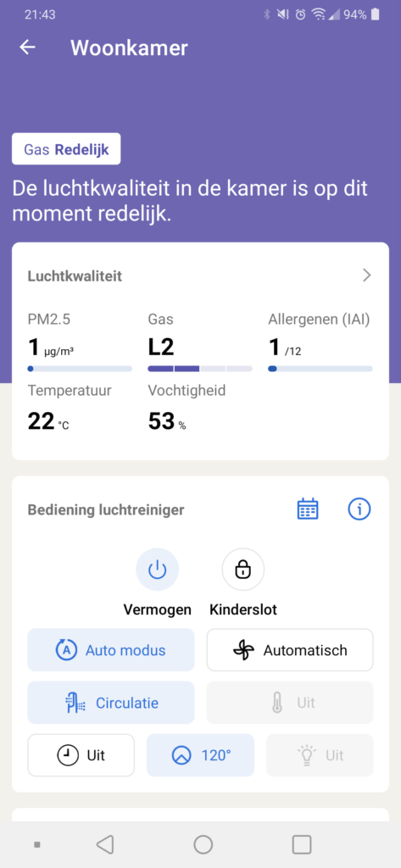Screen dimensions: 401x868
Task: Tap the Kinderslot padlock icon
Action: pos(243,569)
